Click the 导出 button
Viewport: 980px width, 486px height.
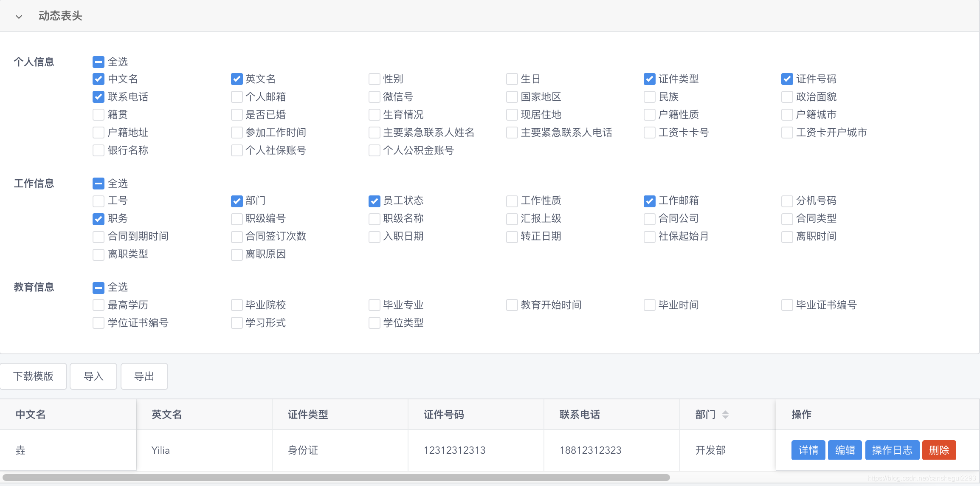[144, 376]
